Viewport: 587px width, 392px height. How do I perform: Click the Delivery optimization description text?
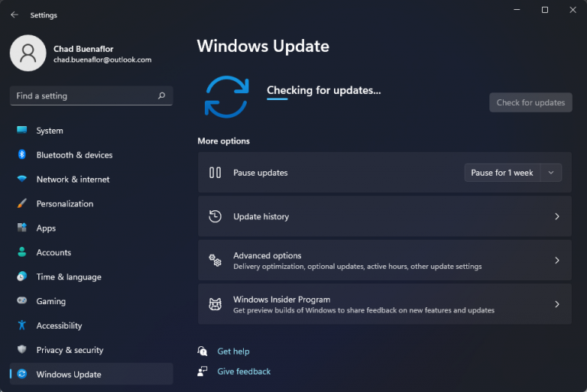pyautogui.click(x=357, y=267)
